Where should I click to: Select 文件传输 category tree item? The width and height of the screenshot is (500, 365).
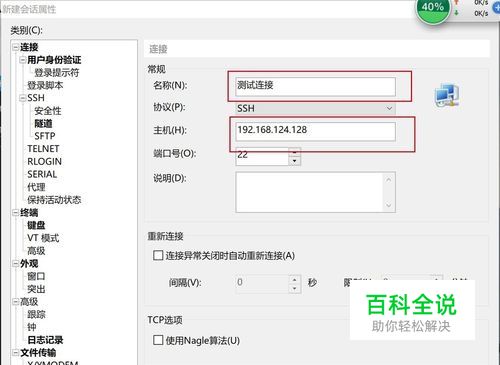click(38, 353)
